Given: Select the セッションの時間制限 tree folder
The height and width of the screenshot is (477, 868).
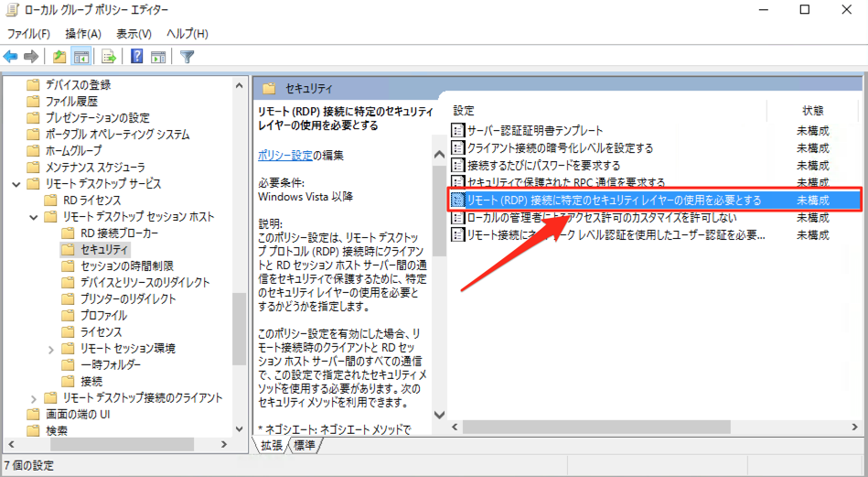Looking at the screenshot, I should (127, 266).
